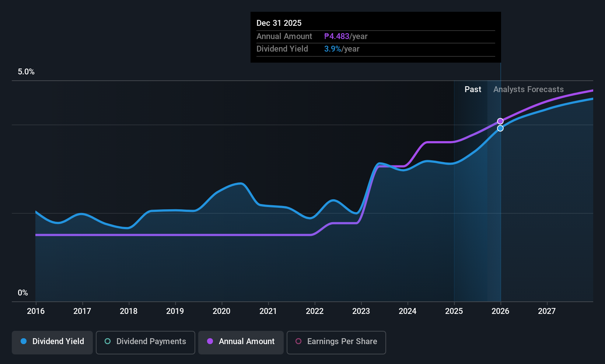Click the 3.9%/year dividend yield value
Viewport: 605px width, 364px height.
coord(342,49)
